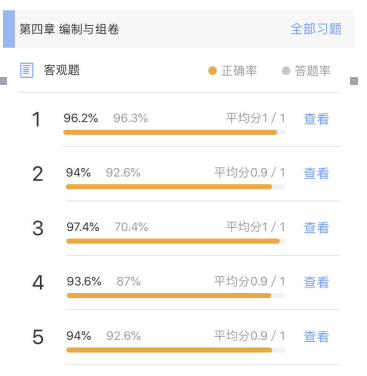Image resolution: width=367 pixels, height=376 pixels.
Task: Open 查看 link for question 2
Action: click(x=316, y=173)
